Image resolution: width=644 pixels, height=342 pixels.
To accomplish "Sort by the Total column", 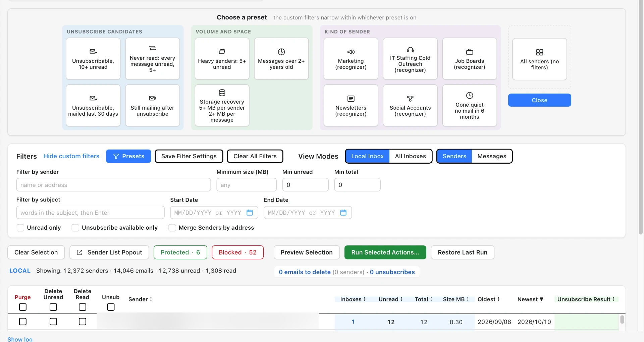I will (423, 299).
